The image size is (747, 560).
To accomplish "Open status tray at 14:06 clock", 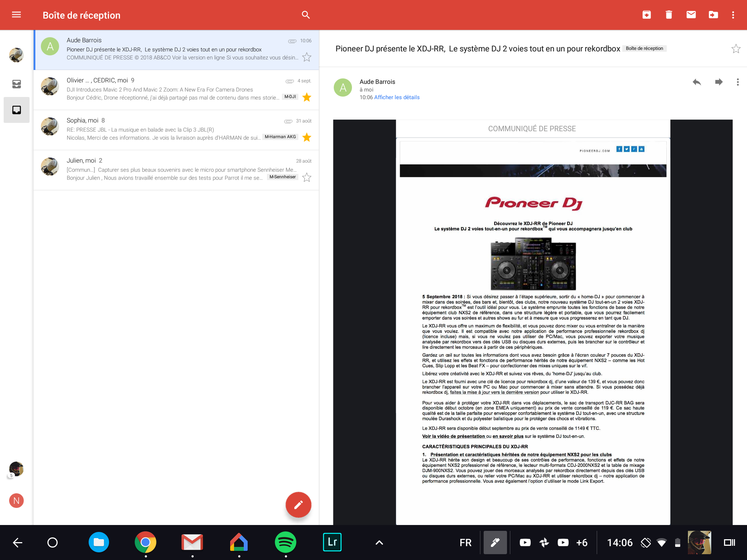I will (620, 542).
